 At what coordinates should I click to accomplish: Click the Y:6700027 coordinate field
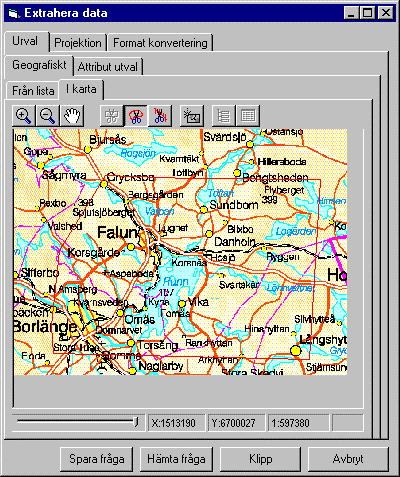coord(237,423)
